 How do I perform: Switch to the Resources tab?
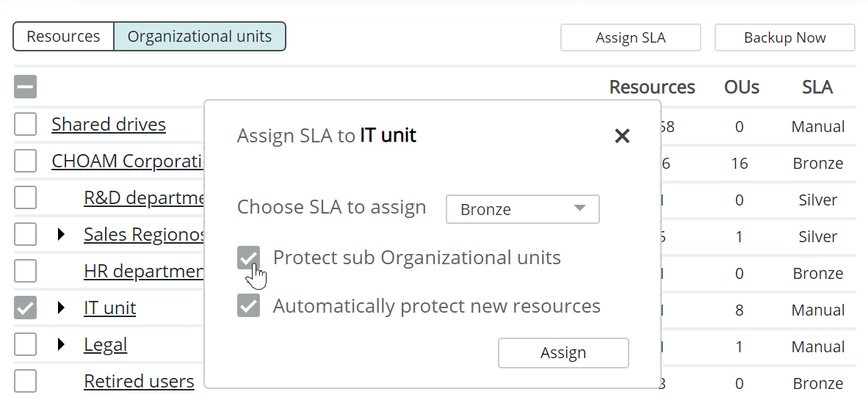[x=64, y=37]
